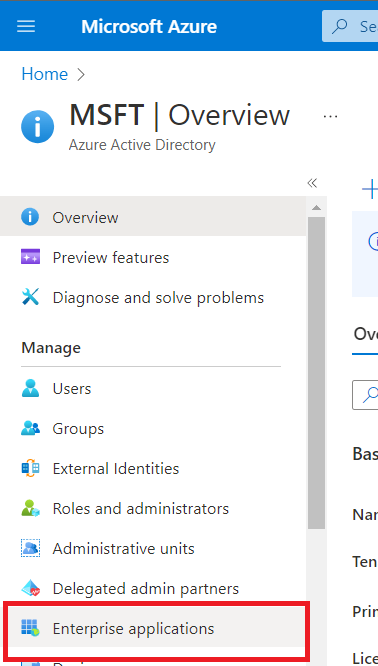Click the External Identities icon
This screenshot has width=378, height=666.
tap(30, 468)
